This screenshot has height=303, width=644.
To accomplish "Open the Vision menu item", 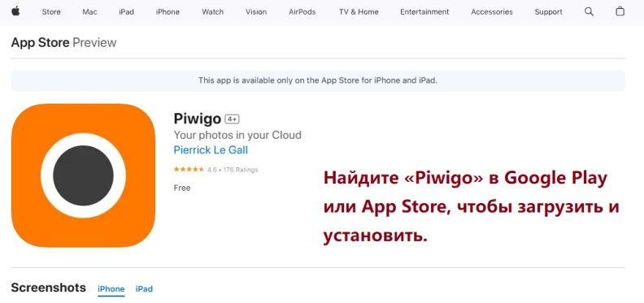I will (256, 12).
